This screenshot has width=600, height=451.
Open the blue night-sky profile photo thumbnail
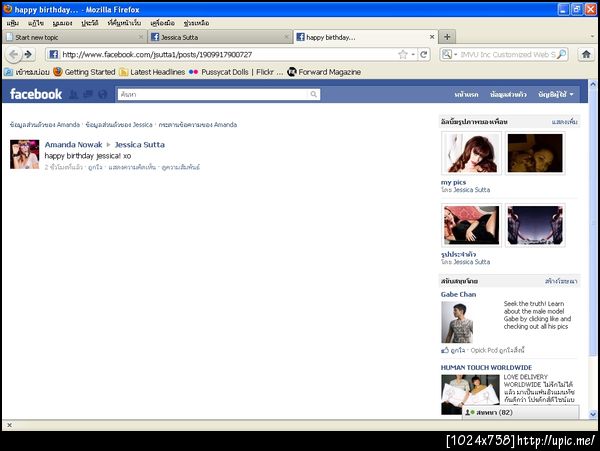click(x=535, y=225)
